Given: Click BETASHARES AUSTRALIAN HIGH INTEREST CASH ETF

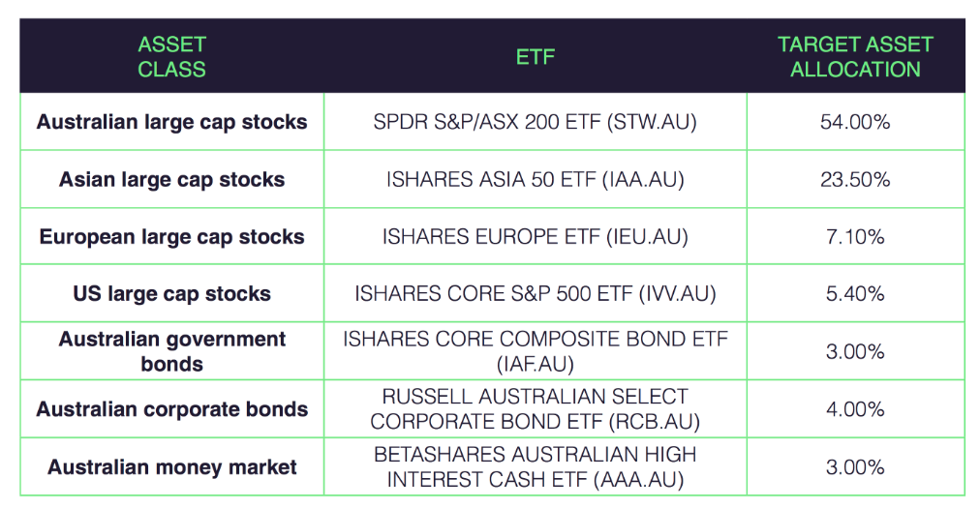Looking at the screenshot, I should 535,466.
